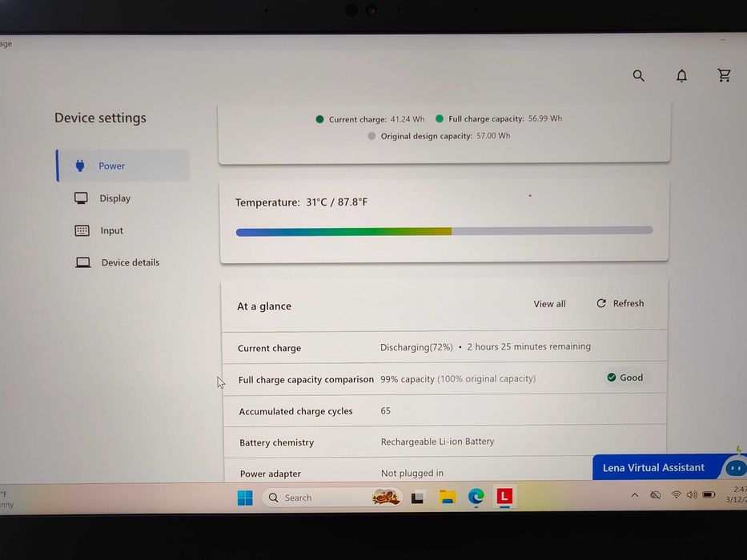Open File Explorer from taskbar
Screen dimensions: 747x560
(x=448, y=497)
